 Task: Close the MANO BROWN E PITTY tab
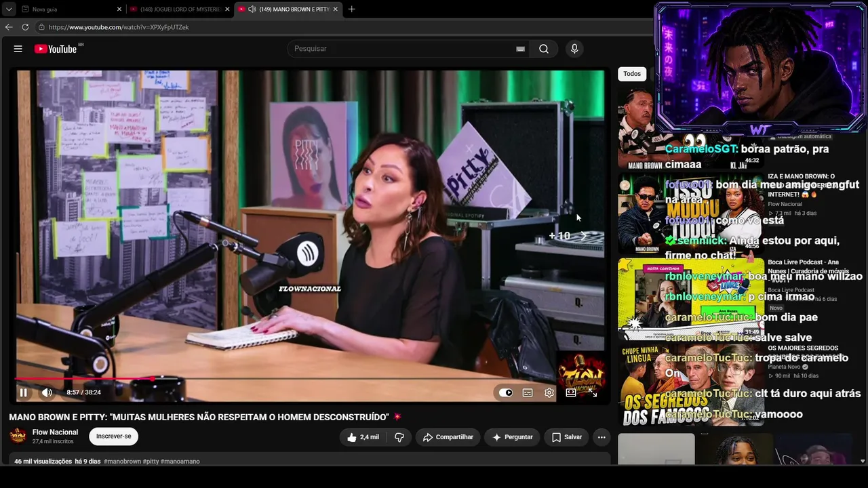pyautogui.click(x=335, y=9)
